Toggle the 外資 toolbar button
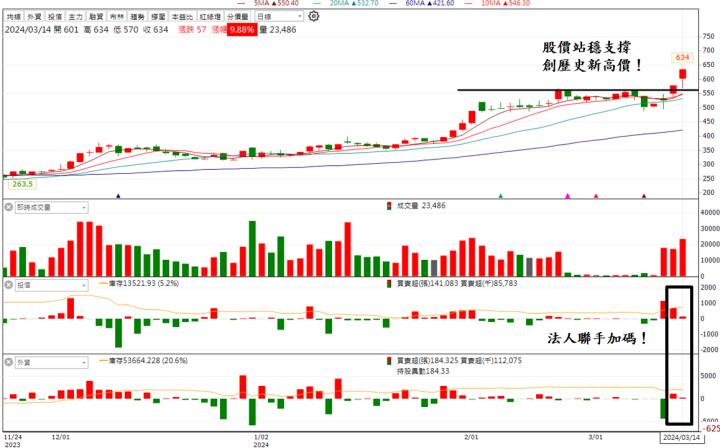 pos(34,17)
